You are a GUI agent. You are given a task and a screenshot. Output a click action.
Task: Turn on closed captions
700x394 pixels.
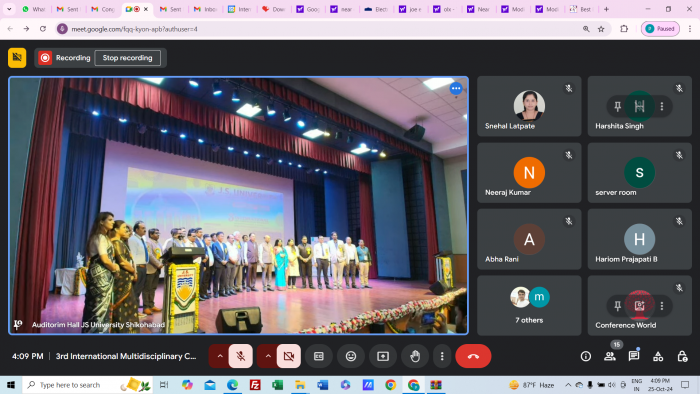click(319, 356)
